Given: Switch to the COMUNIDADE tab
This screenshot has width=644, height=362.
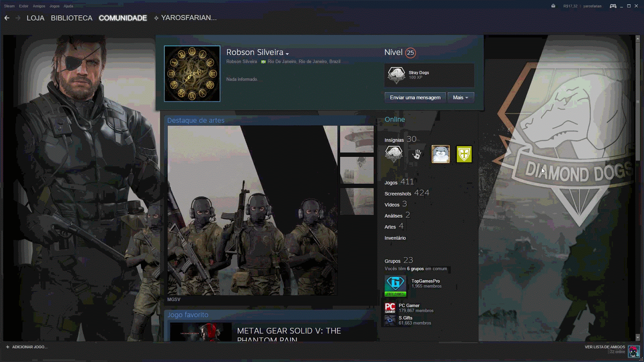Looking at the screenshot, I should point(123,18).
